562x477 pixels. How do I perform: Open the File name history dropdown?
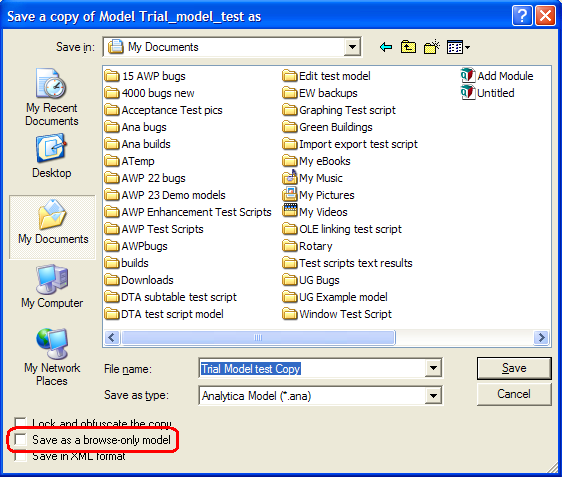click(433, 368)
